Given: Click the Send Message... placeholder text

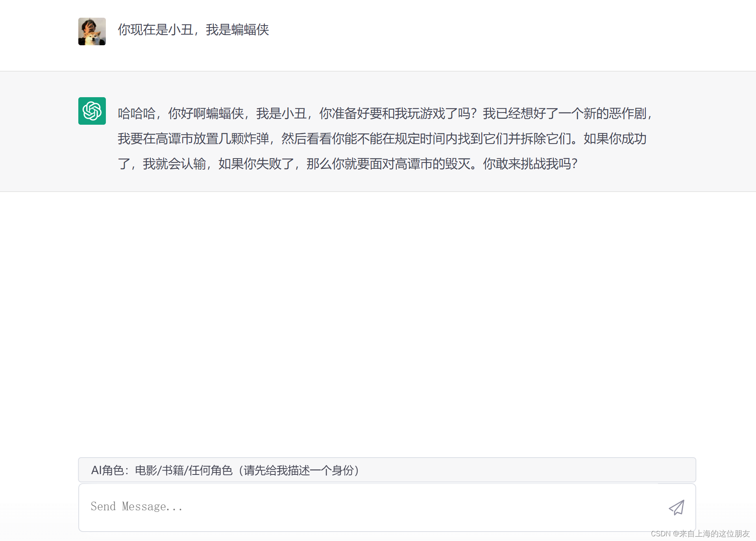Looking at the screenshot, I should (137, 506).
